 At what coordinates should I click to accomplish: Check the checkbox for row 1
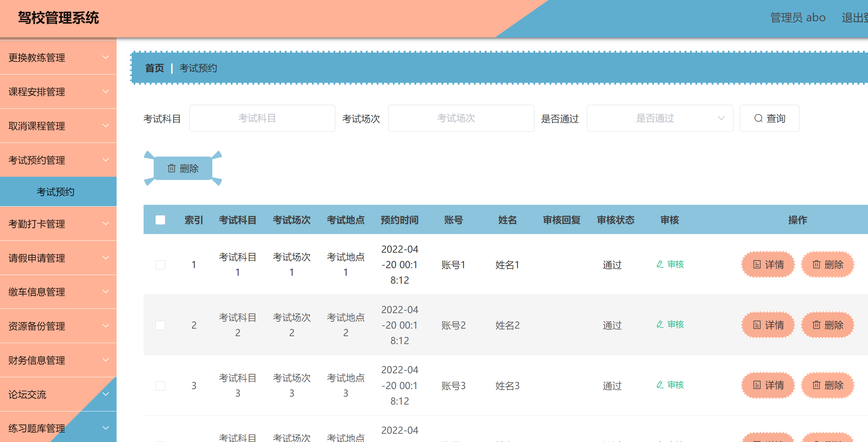tap(160, 265)
